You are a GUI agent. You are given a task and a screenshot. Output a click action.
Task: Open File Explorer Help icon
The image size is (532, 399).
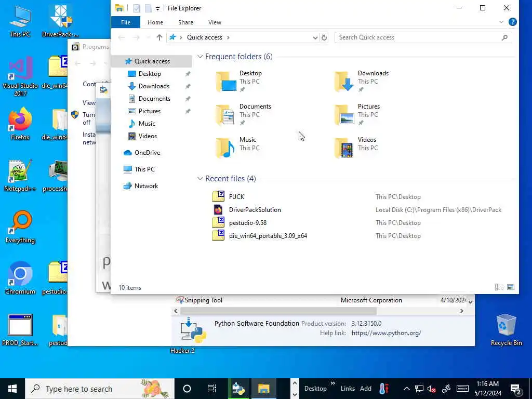click(513, 22)
